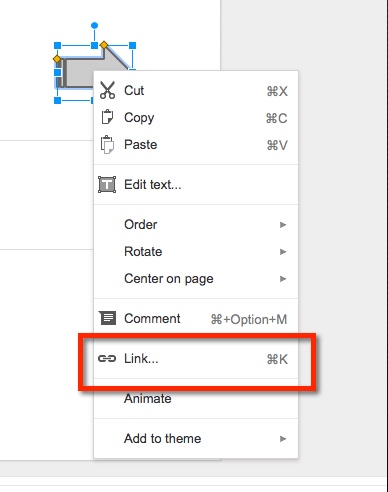Expand the Order submenu arrow

(x=283, y=225)
